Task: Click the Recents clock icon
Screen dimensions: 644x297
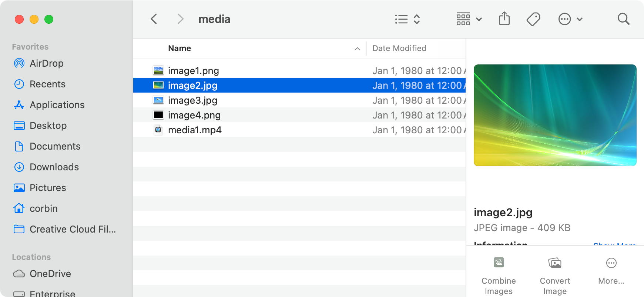Action: coord(19,84)
